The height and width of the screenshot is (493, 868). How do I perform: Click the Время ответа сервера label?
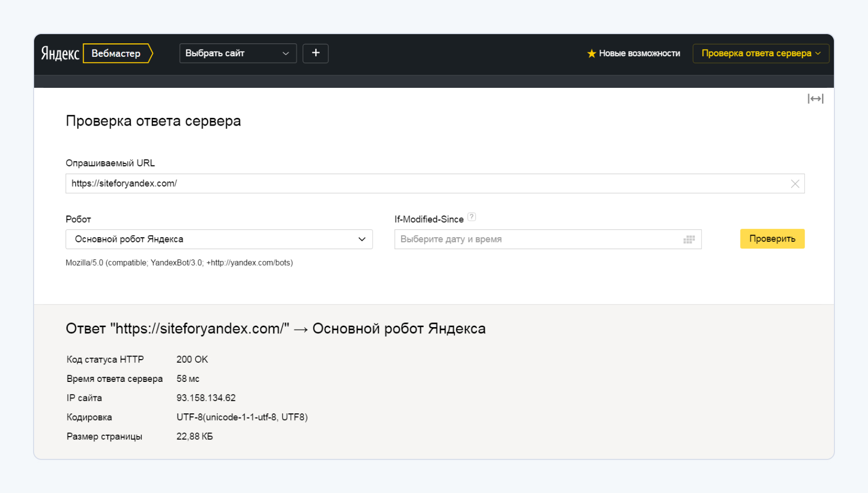click(115, 379)
